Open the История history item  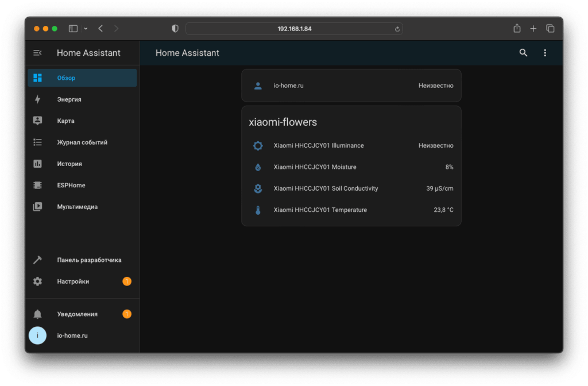(82, 164)
